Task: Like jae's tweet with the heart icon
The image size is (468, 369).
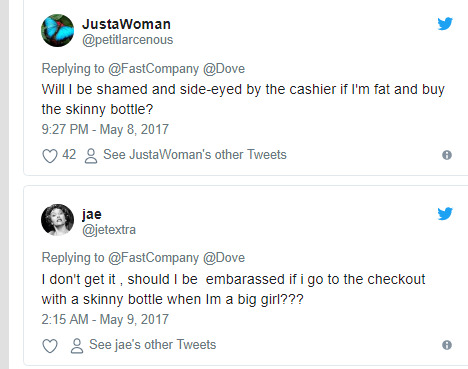Action: (50, 346)
